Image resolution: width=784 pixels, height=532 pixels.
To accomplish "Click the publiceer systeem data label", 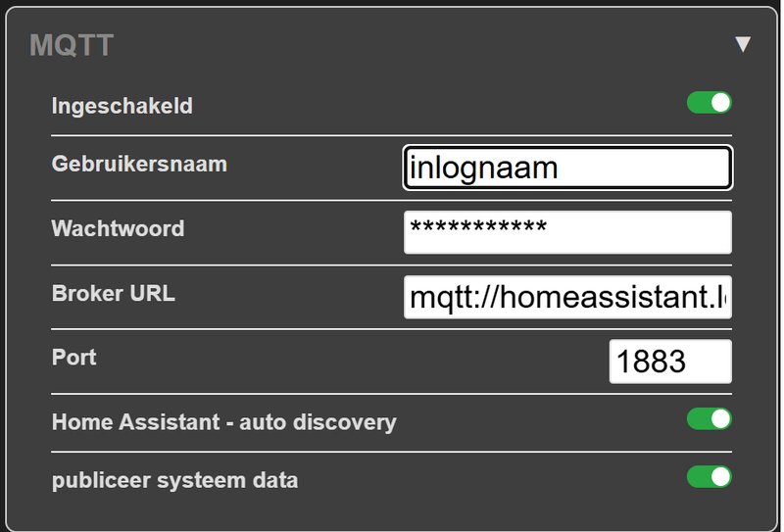I will tap(174, 480).
